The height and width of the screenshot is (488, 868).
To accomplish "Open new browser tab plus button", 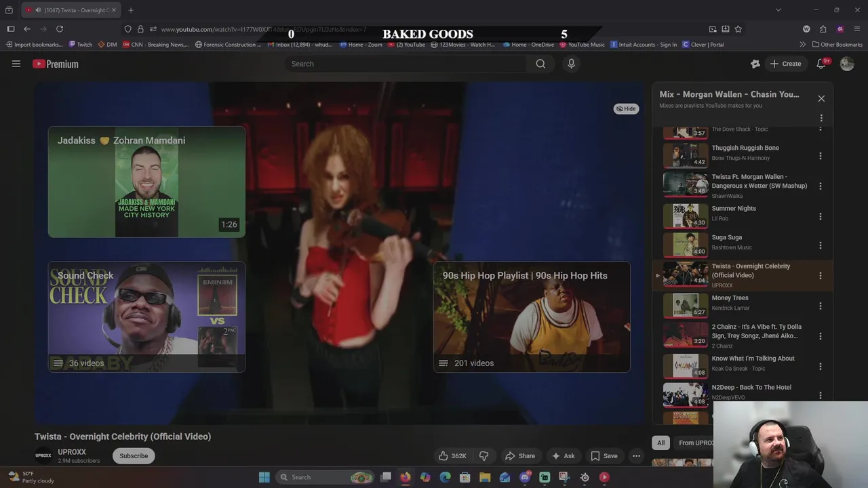I will (x=131, y=10).
